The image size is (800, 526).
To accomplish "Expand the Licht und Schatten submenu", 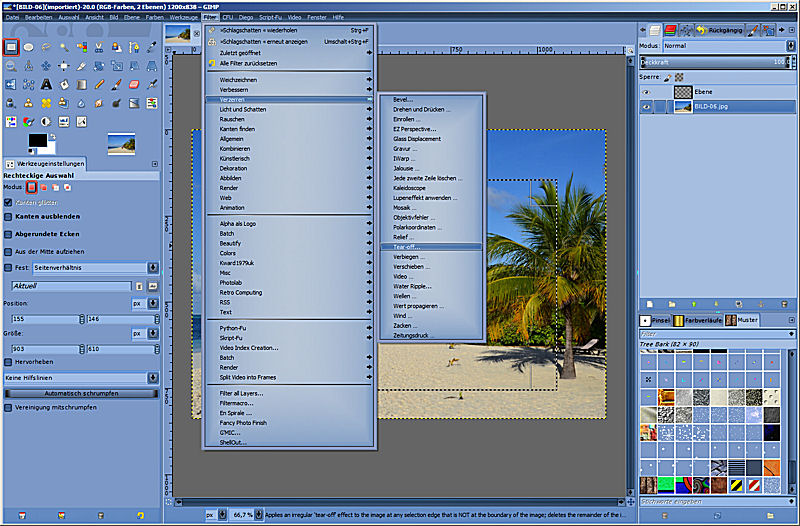I will 289,110.
